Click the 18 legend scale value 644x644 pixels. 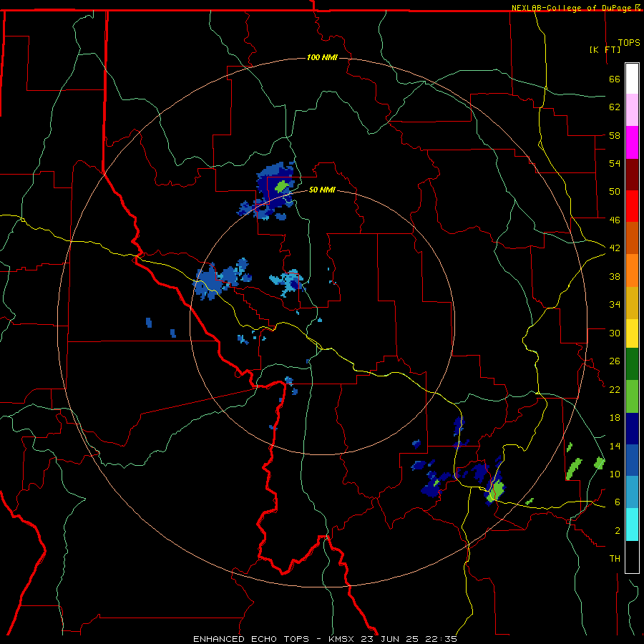[615, 418]
